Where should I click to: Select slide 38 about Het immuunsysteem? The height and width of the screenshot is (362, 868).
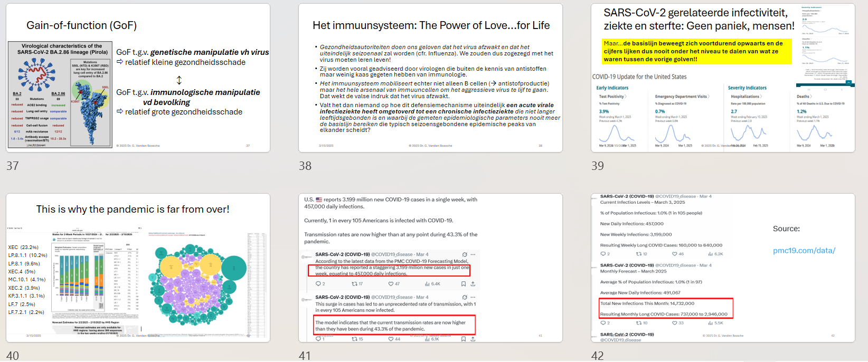[x=430, y=78]
